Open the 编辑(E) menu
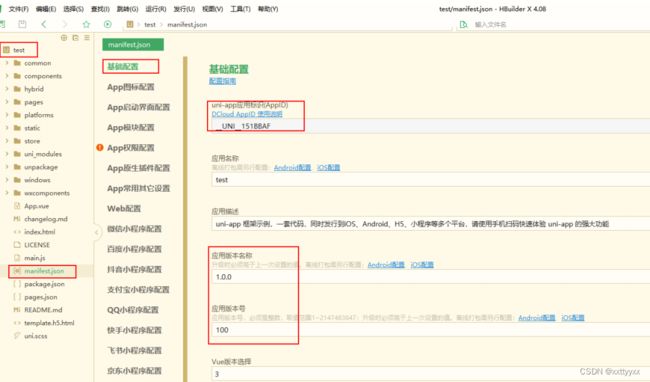 (x=46, y=9)
